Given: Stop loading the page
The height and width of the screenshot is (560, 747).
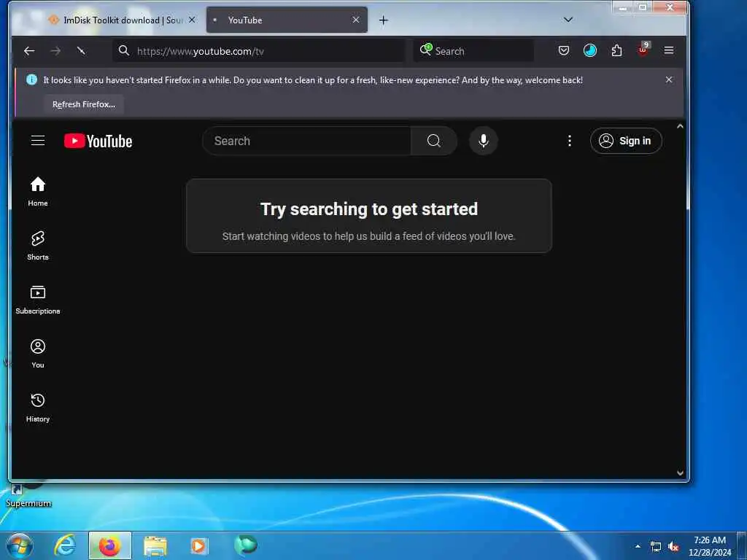Looking at the screenshot, I should [82, 50].
